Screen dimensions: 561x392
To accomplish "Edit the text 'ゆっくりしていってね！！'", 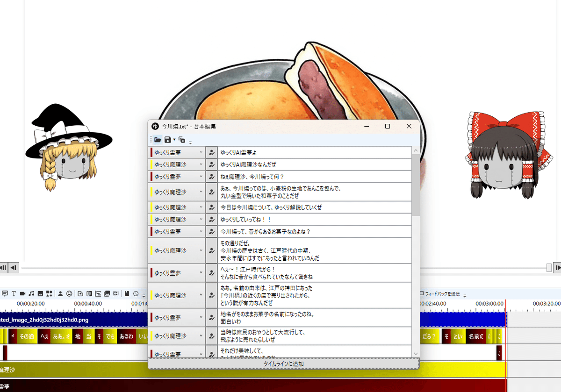I will pyautogui.click(x=314, y=219).
